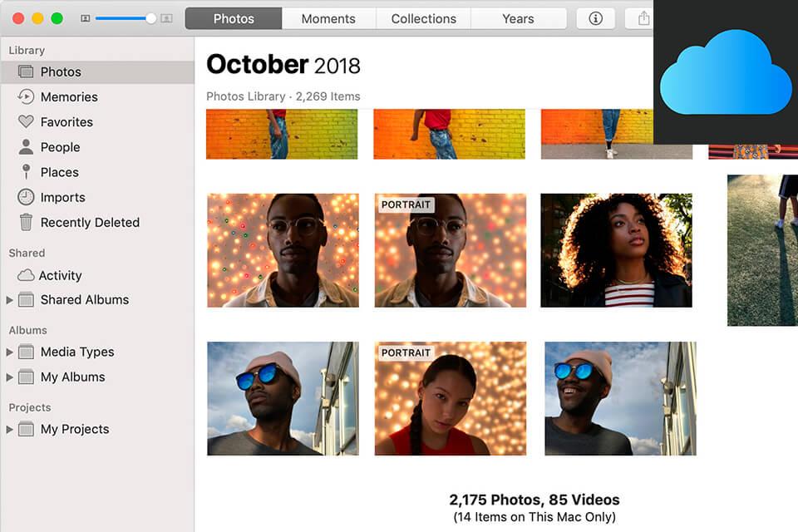Select first orange wall photo thumbnail
This screenshot has width=798, height=532.
click(282, 134)
